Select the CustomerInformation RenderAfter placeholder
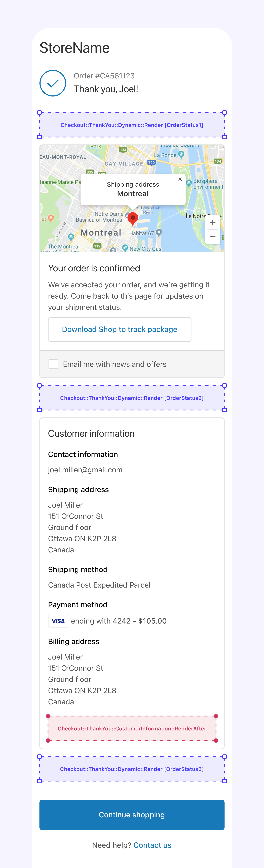The width and height of the screenshot is (264, 868). click(132, 728)
